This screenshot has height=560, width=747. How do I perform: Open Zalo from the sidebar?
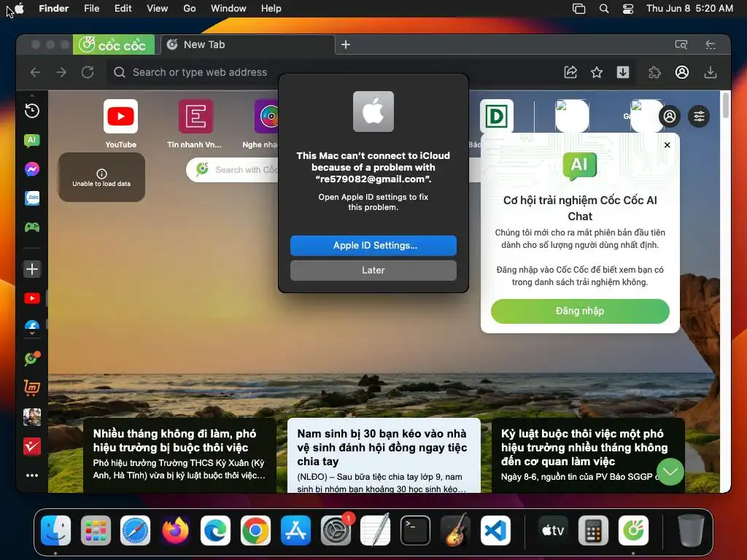32,198
